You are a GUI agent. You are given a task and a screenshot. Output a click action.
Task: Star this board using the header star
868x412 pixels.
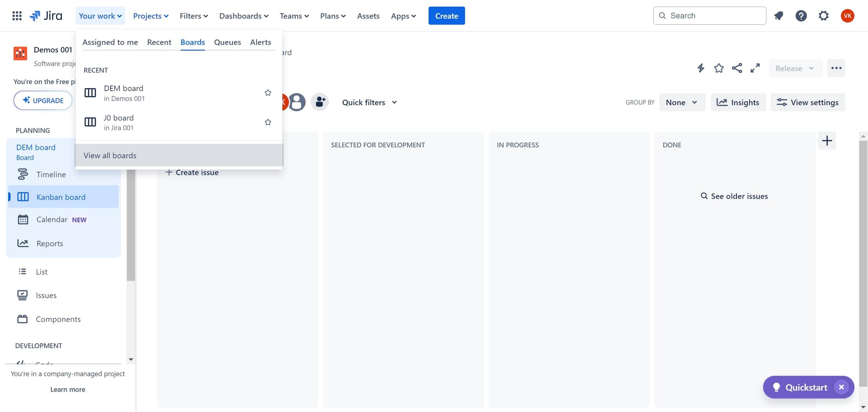tap(719, 68)
